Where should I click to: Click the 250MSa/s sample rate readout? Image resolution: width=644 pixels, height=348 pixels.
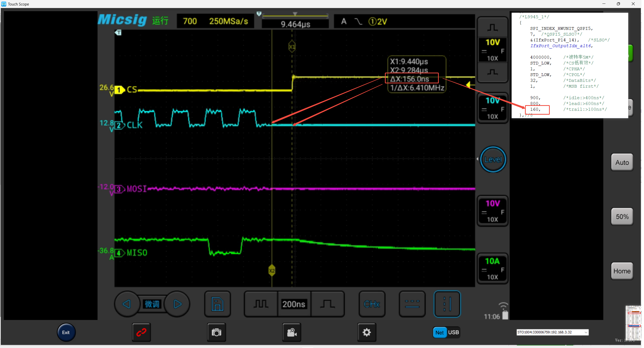pos(229,21)
